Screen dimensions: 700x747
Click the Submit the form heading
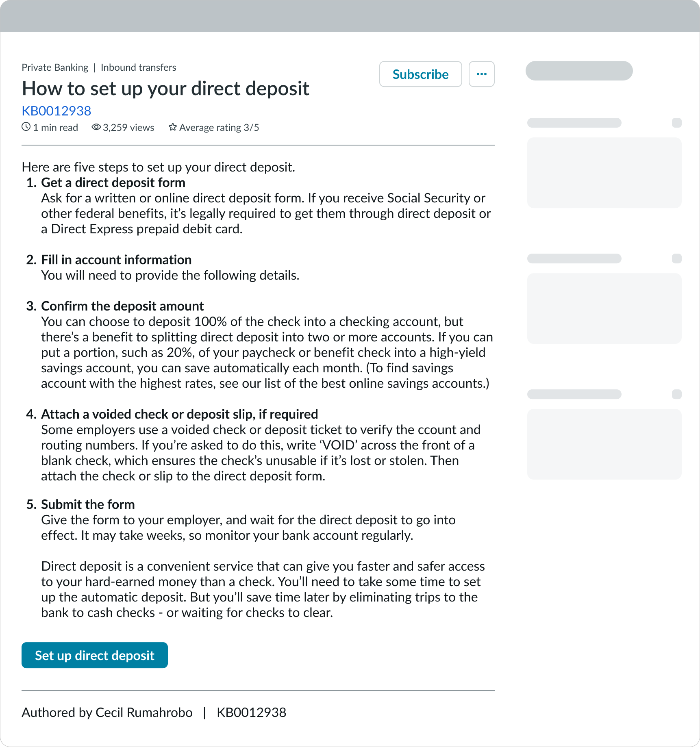pos(88,504)
